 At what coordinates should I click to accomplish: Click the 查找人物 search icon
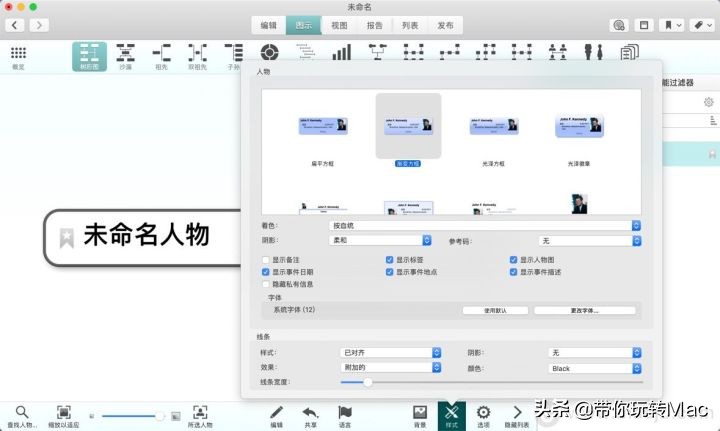pyautogui.click(x=22, y=417)
